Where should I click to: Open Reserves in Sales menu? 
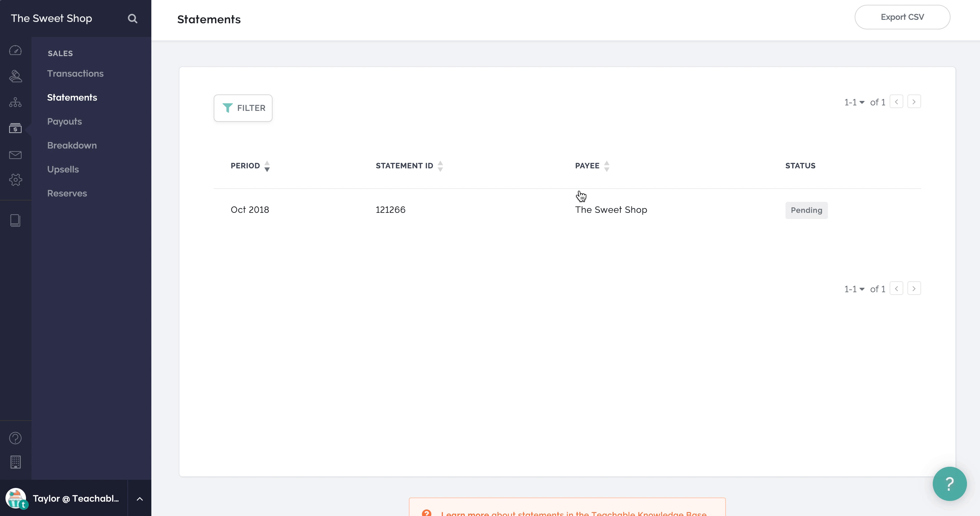67,194
